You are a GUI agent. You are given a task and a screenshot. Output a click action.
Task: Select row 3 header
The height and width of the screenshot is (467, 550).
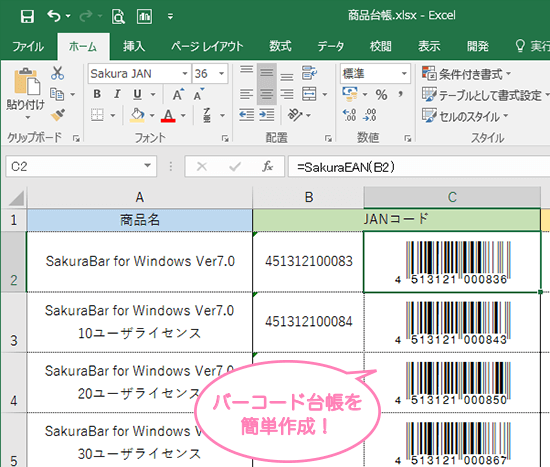tap(13, 322)
